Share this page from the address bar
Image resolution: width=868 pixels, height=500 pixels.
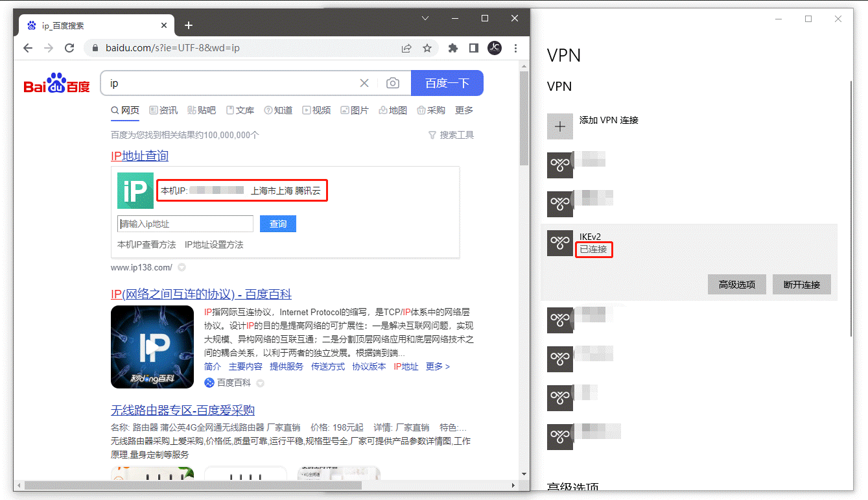[x=406, y=48]
